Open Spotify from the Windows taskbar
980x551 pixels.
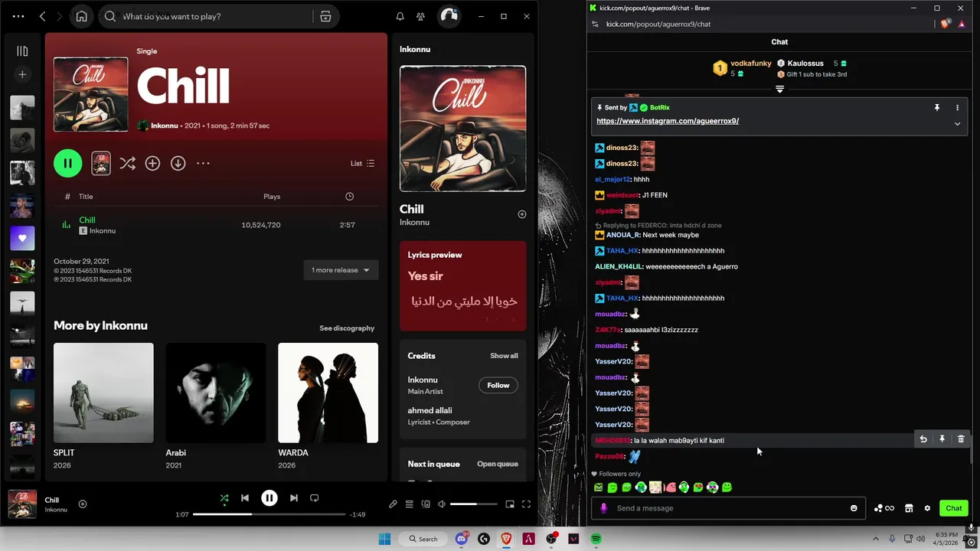tap(596, 539)
